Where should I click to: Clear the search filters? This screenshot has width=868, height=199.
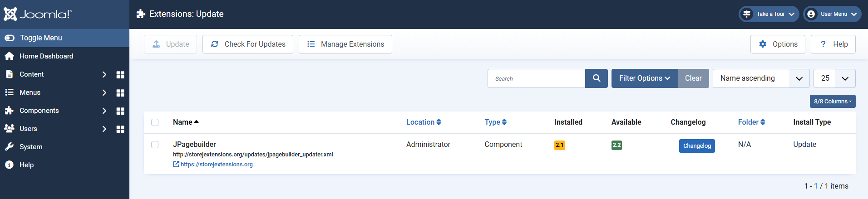(x=693, y=78)
